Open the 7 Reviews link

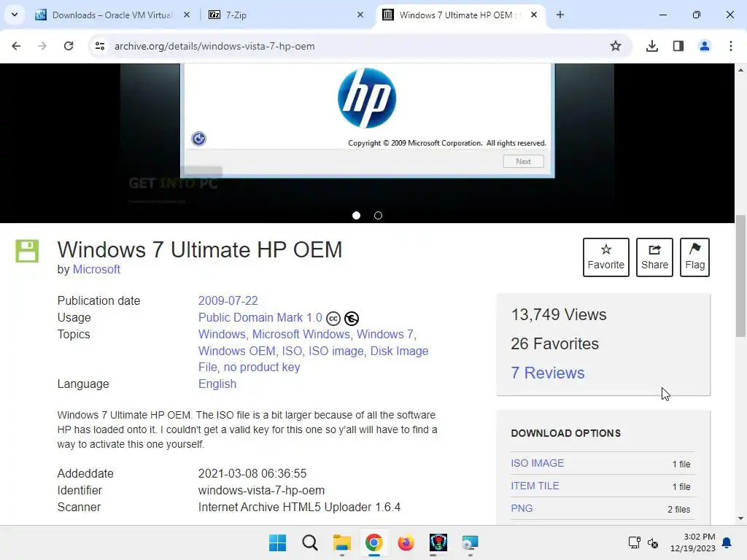point(547,373)
